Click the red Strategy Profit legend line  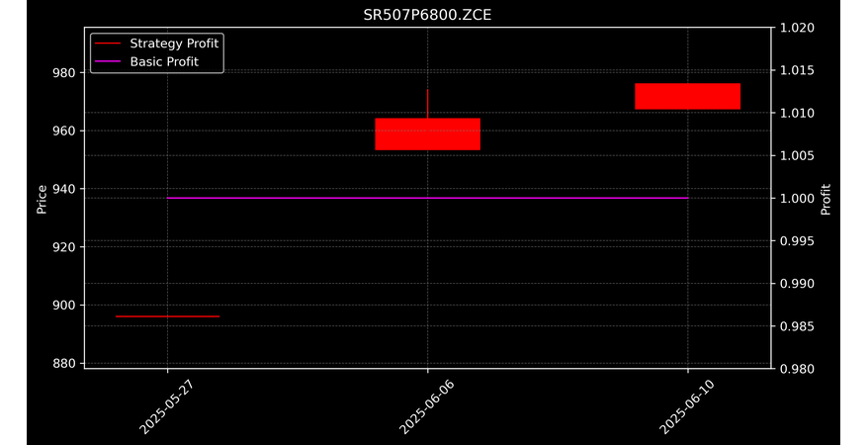click(108, 44)
